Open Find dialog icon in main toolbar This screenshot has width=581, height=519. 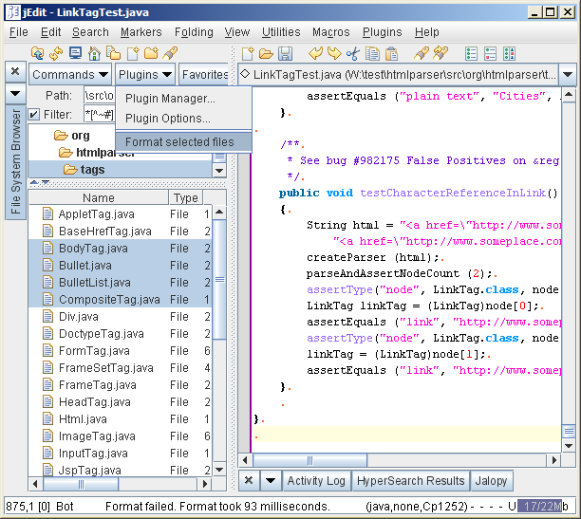(421, 54)
